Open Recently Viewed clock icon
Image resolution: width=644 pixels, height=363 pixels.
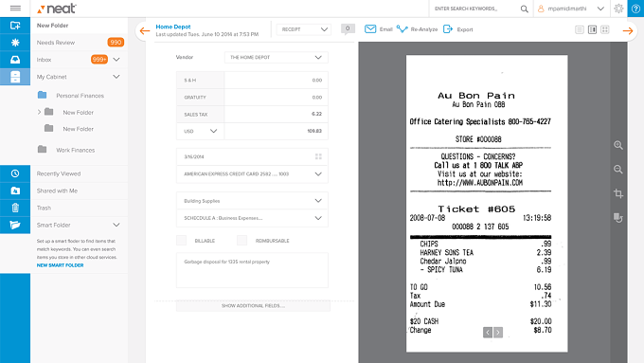[x=15, y=173]
